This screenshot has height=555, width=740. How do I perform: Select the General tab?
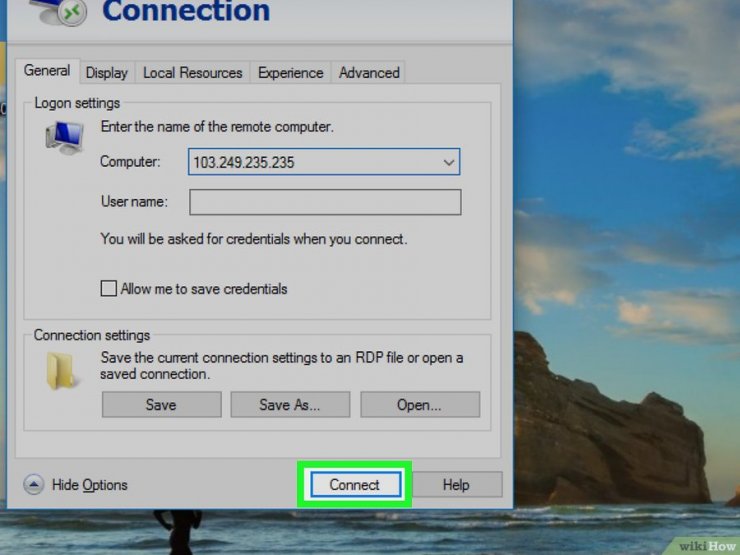(47, 71)
